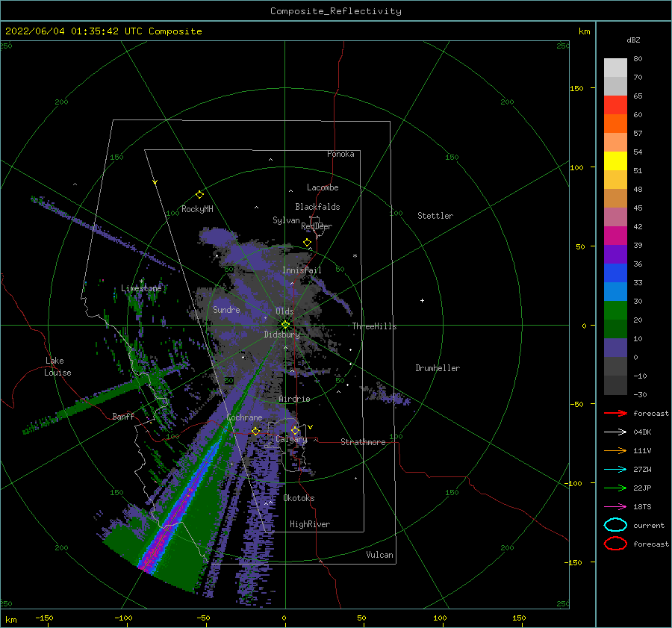Click the 04DK legend label
This screenshot has width=672, height=628.
(642, 432)
